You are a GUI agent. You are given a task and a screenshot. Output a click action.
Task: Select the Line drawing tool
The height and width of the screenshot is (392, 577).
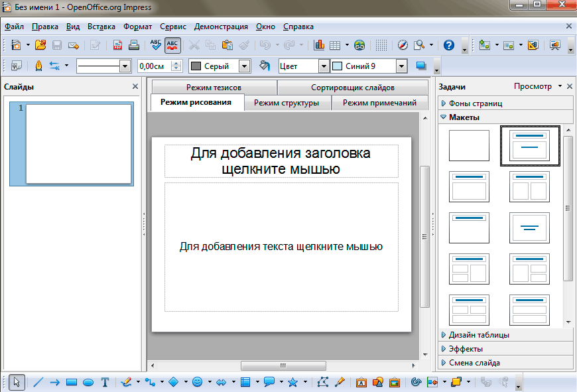coord(38,382)
